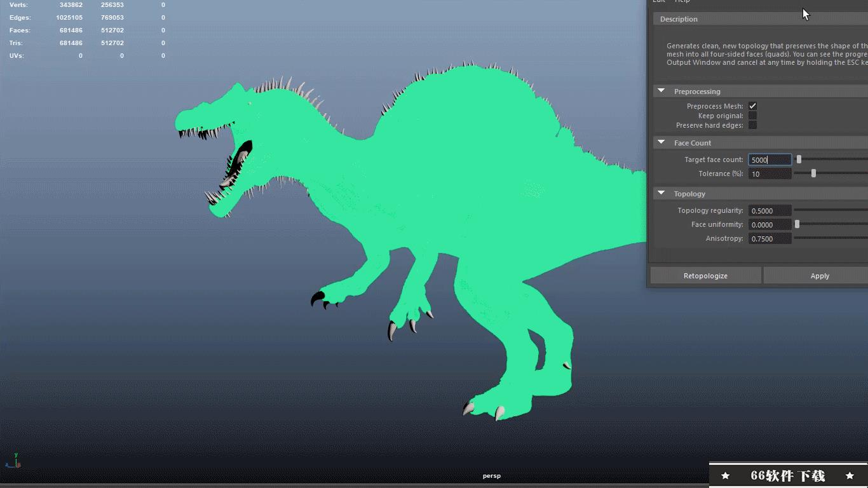Click the Verts value '343862'
Viewport: 868px width, 488px height.
tap(71, 5)
